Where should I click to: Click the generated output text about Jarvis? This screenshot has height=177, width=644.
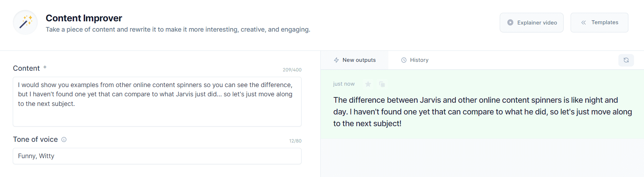coord(482,112)
